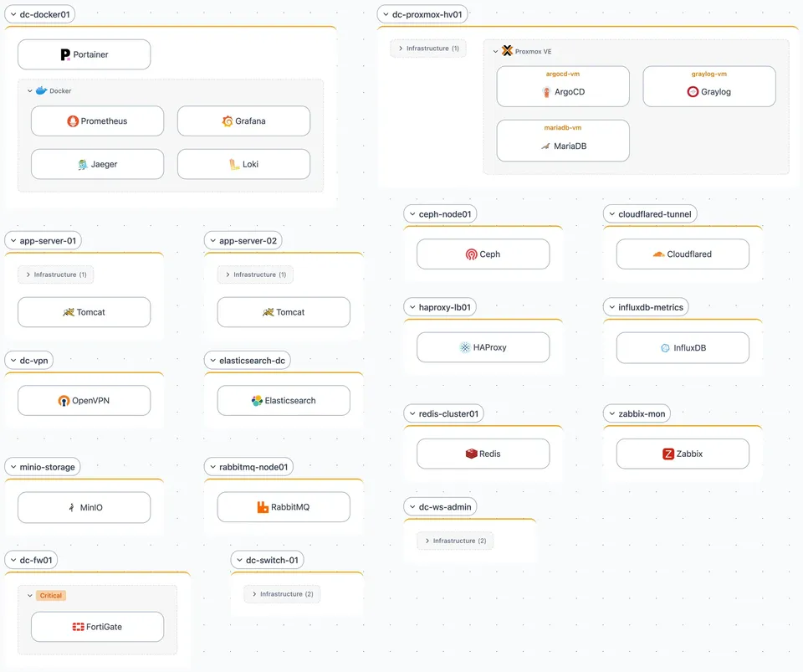Screen dimensions: 803x672
Task: Click Tomcat cat icon in app-server-01
Action: point(69,312)
